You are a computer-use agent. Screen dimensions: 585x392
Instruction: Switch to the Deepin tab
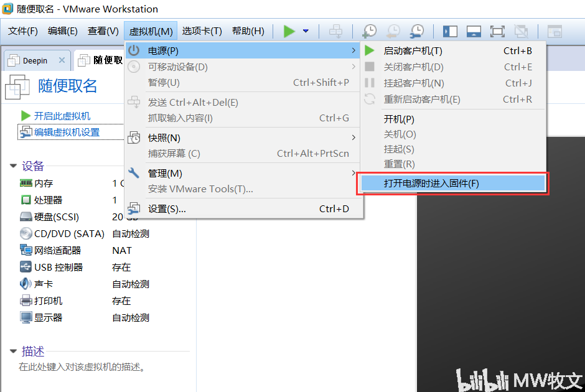tap(35, 60)
